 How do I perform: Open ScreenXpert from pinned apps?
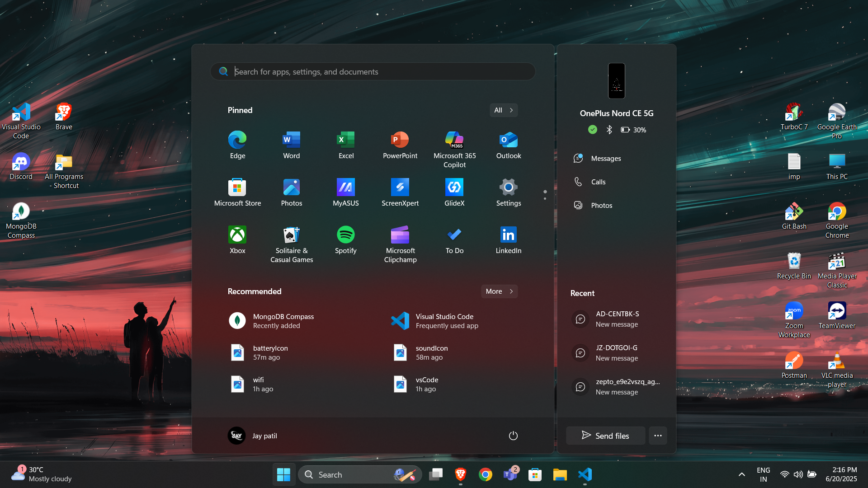(400, 192)
